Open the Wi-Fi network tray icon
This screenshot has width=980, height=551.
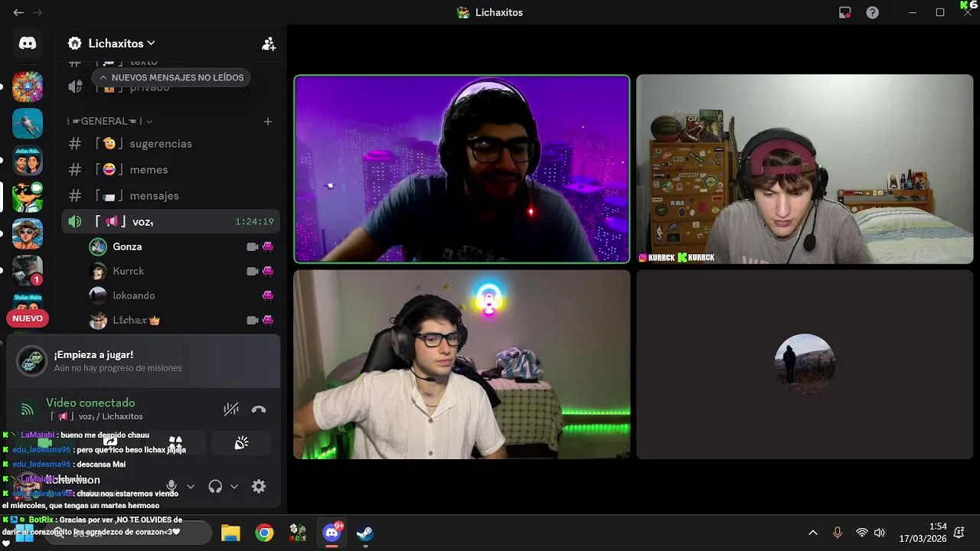(x=862, y=533)
